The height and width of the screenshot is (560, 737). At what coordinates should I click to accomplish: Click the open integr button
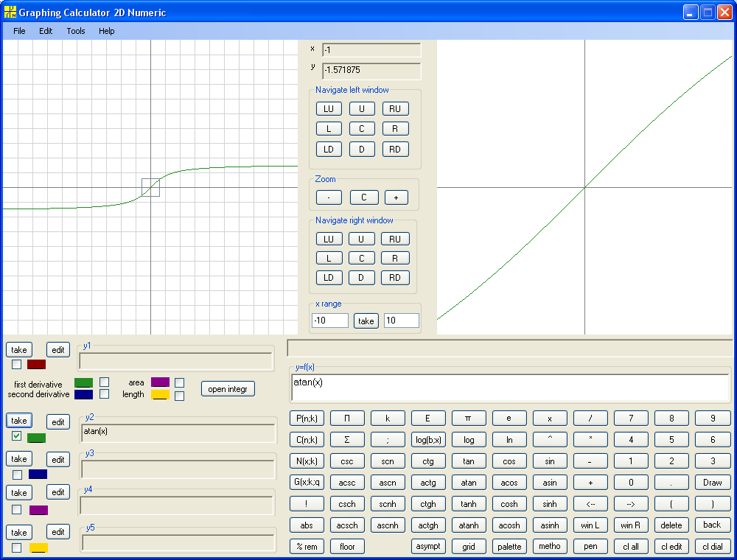(228, 389)
